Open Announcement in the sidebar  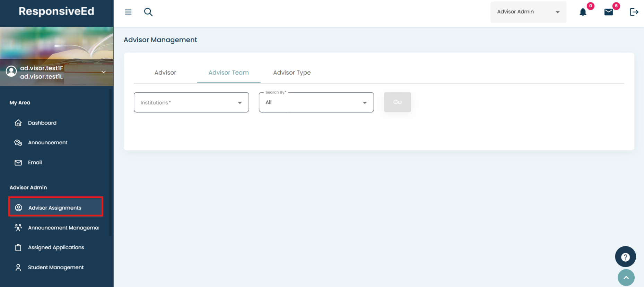pyautogui.click(x=47, y=143)
